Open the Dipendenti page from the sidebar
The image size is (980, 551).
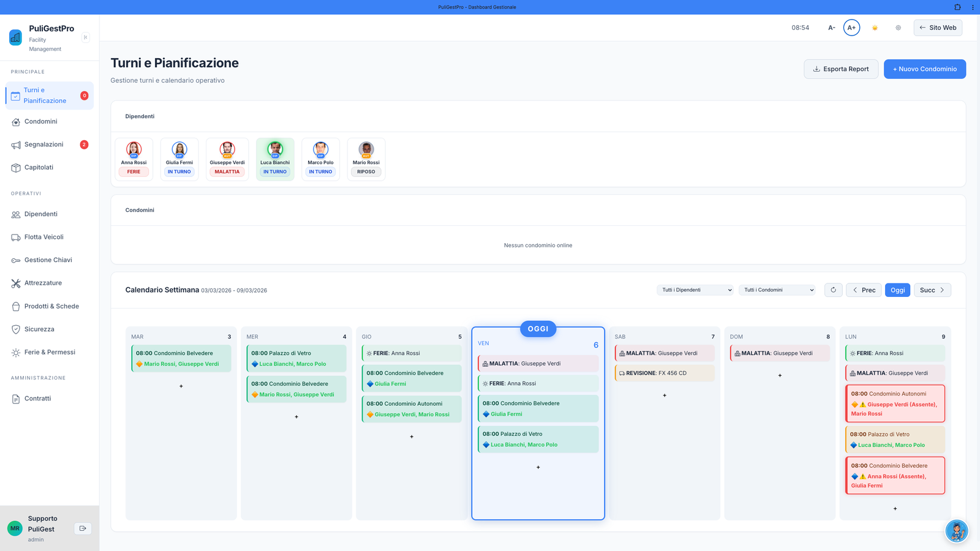pyautogui.click(x=40, y=214)
